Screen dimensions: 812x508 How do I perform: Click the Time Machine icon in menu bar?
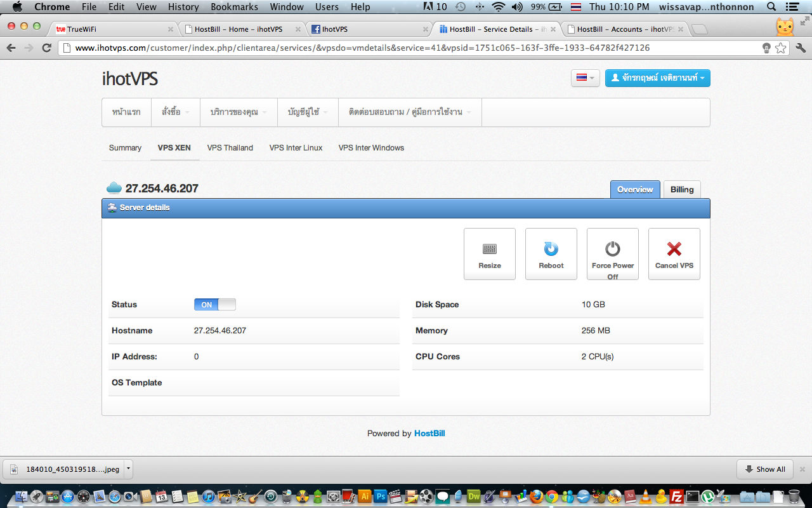[461, 7]
